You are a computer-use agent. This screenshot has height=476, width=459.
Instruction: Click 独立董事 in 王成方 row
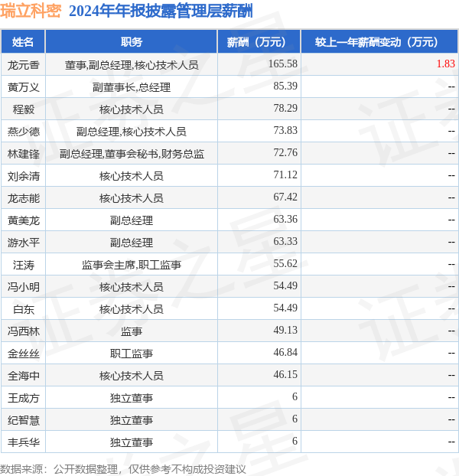(132, 398)
